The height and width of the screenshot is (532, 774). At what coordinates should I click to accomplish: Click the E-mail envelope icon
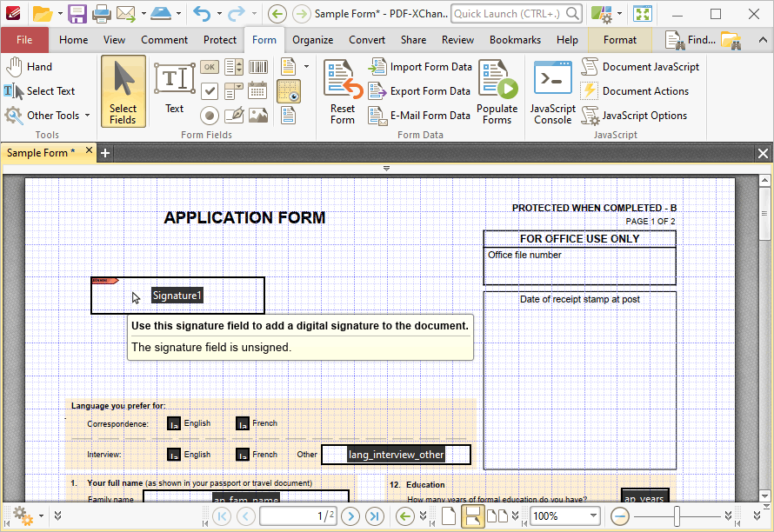click(126, 14)
